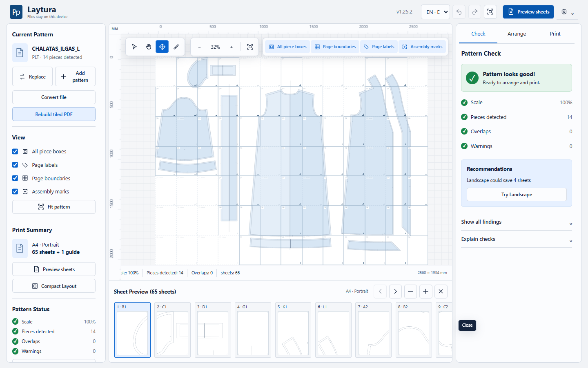The image size is (588, 368).
Task: Activate the move tool
Action: 162,47
